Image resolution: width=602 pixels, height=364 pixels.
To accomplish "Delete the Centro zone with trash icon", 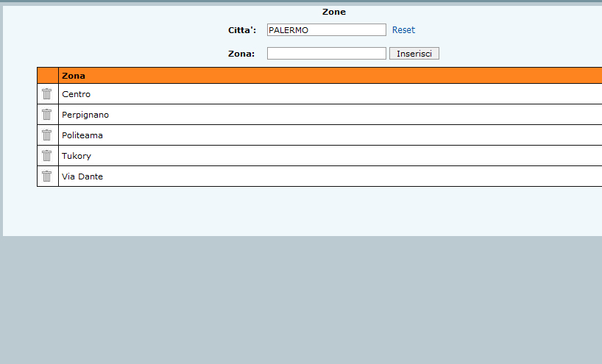I will tap(47, 94).
